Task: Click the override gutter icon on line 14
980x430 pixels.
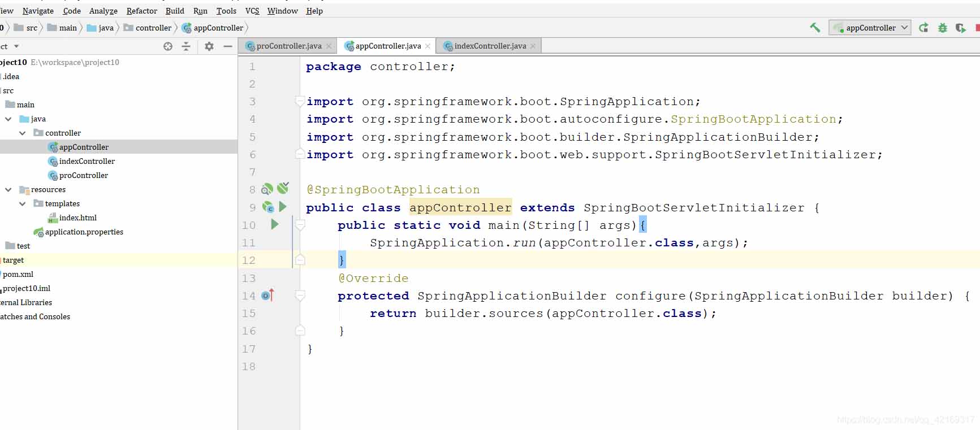Action: click(267, 295)
